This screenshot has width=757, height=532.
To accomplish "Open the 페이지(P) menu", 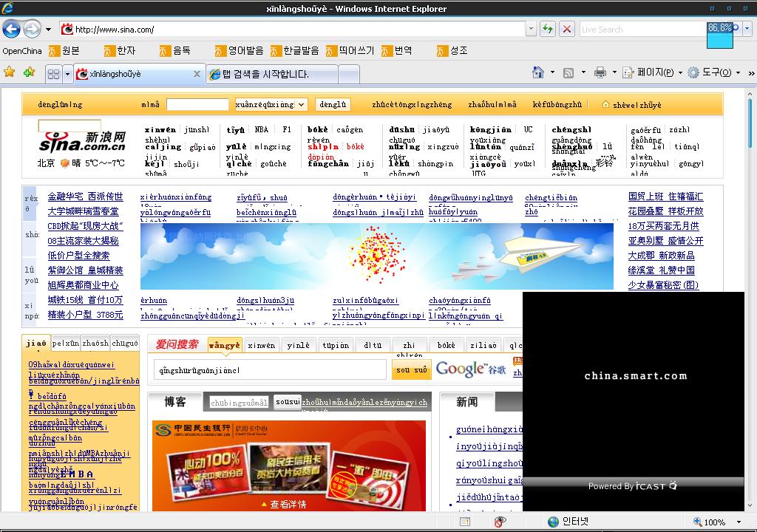I will point(653,72).
